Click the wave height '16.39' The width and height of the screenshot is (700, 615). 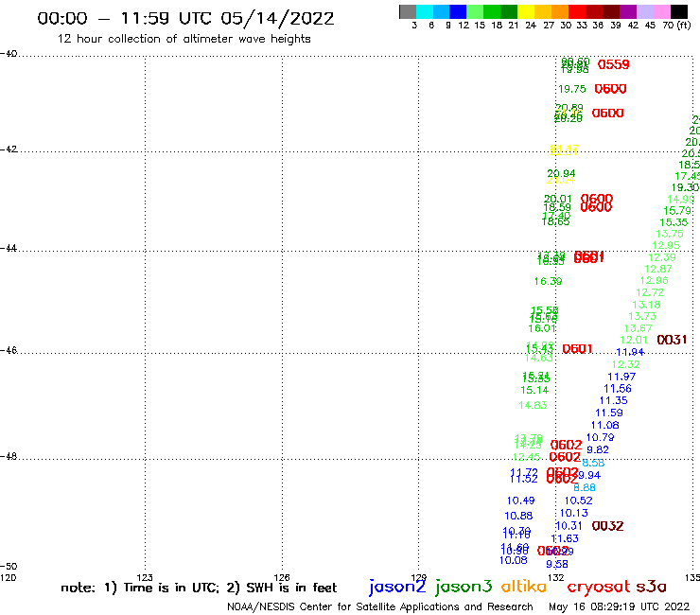point(549,281)
